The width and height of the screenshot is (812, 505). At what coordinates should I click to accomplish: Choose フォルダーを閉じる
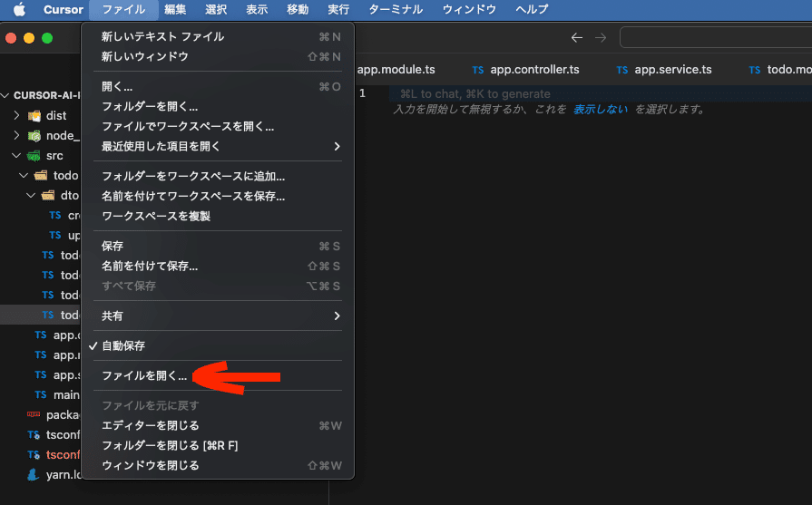point(218,445)
